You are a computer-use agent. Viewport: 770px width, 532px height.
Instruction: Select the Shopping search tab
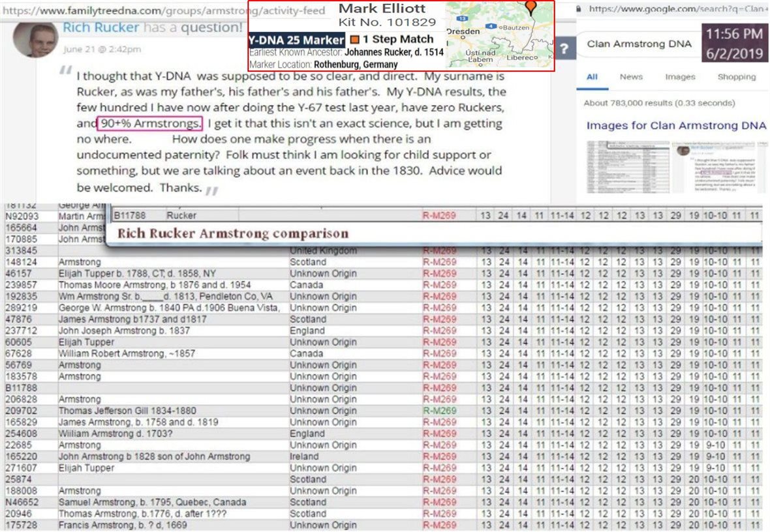(737, 77)
